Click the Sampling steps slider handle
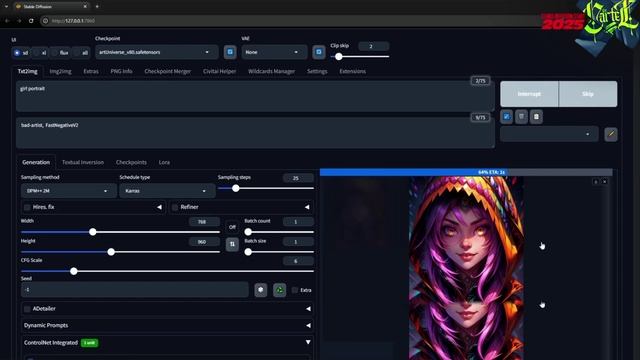This screenshot has width=640, height=360. [x=236, y=188]
